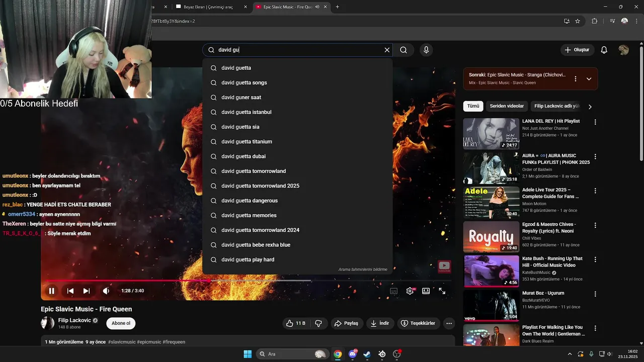
Task: Choose the 'david guetta' suggestion
Action: point(297,68)
